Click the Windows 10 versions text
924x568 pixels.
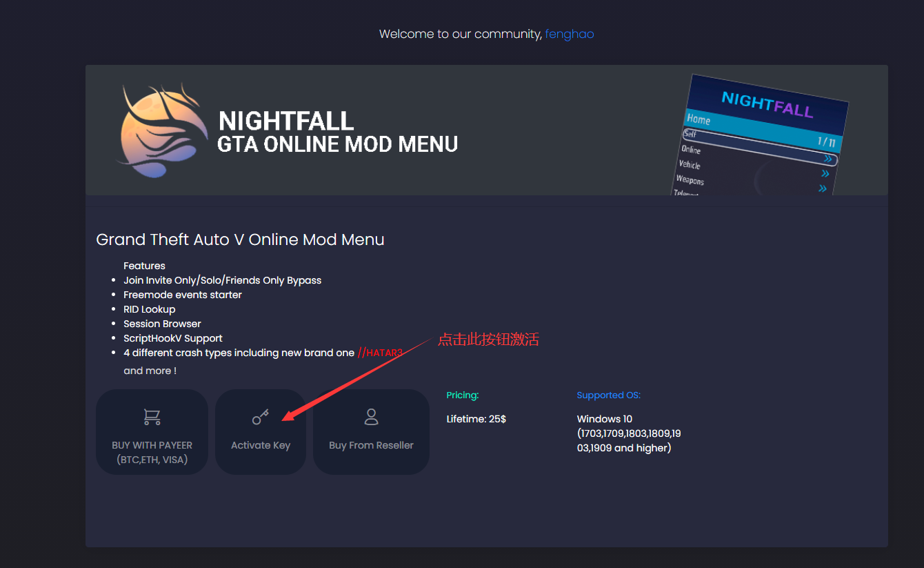(629, 433)
